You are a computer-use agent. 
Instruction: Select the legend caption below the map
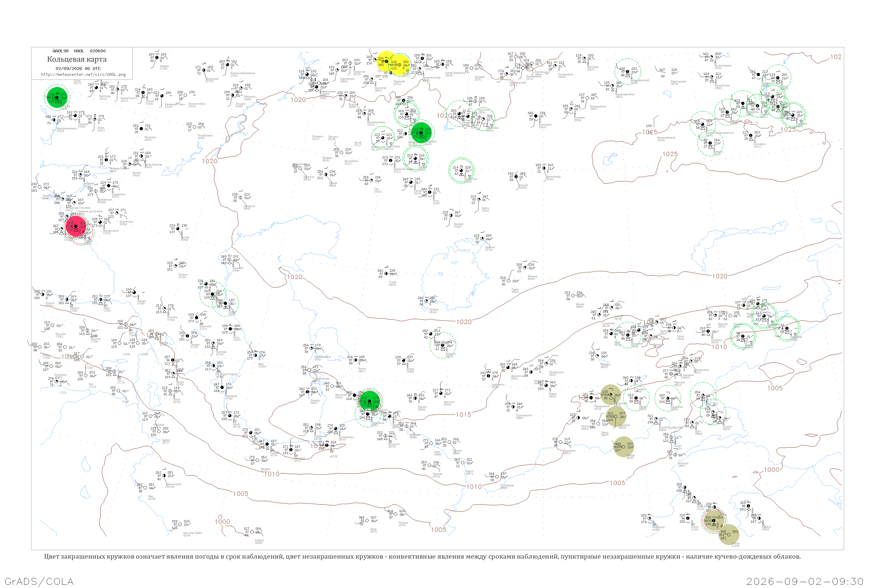422,557
